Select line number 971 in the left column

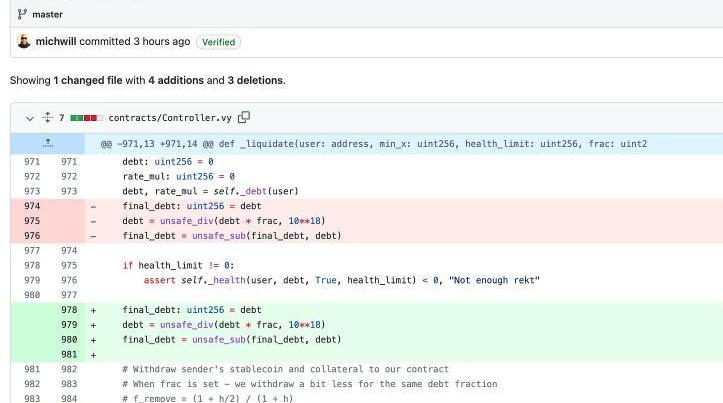[32, 161]
